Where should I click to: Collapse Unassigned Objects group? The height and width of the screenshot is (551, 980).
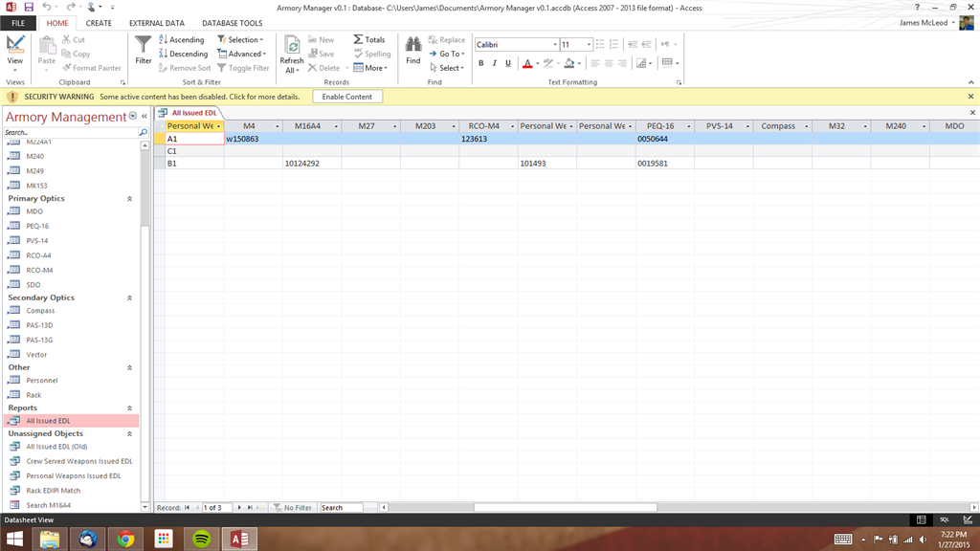pos(129,433)
